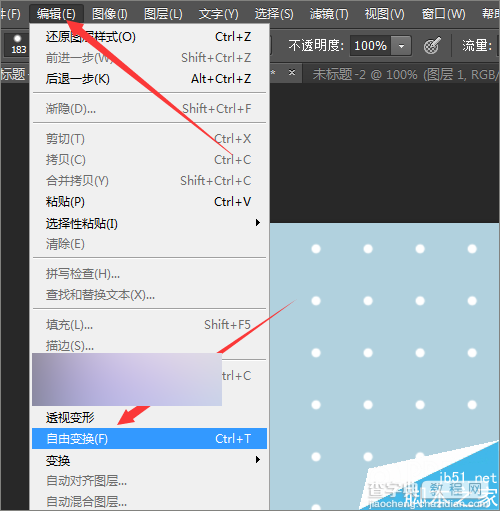Viewport: 500px width, 511px height.
Task: Close the document tab with asterisk
Action: [292, 72]
